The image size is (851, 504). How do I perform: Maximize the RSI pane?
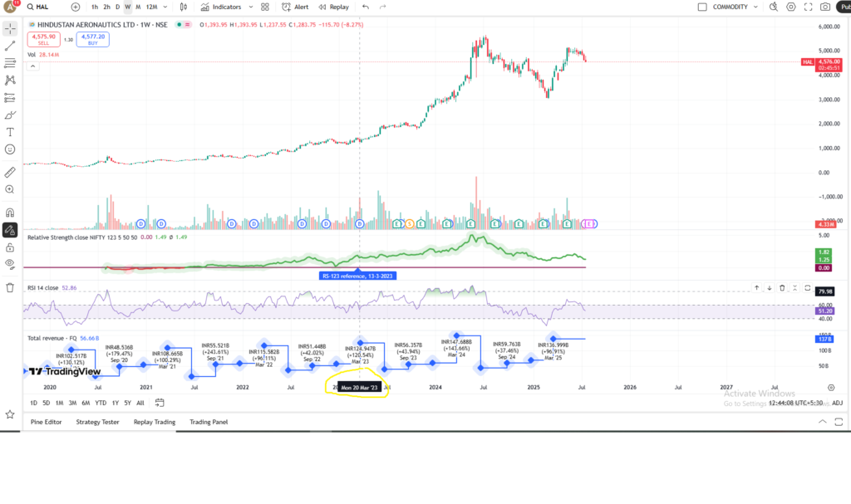[807, 288]
